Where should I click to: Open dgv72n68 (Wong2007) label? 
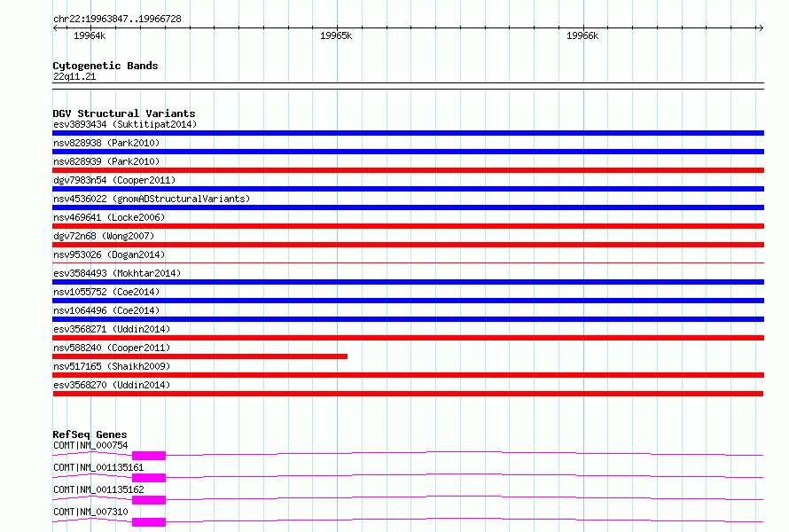(104, 236)
